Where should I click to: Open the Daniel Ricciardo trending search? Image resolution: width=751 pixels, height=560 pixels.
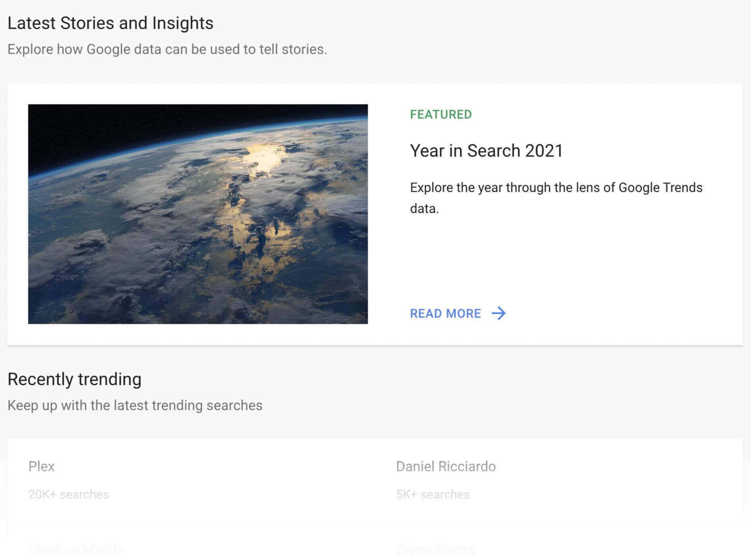tap(446, 466)
